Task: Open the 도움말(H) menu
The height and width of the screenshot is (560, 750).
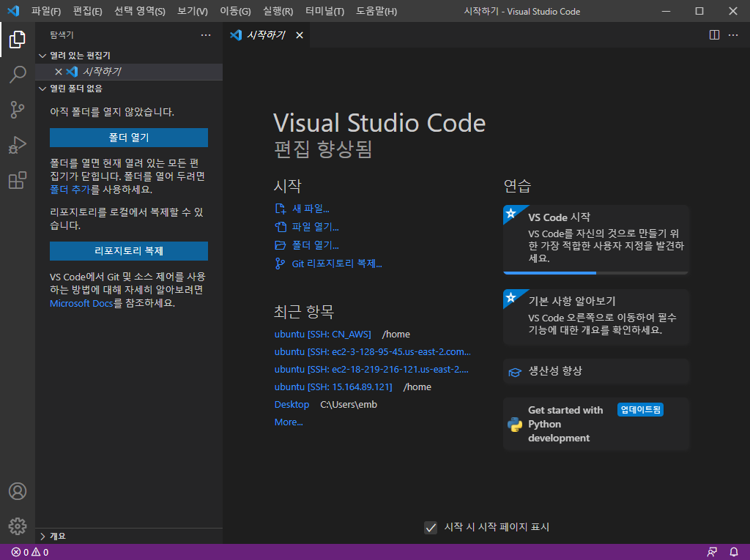Action: click(376, 11)
